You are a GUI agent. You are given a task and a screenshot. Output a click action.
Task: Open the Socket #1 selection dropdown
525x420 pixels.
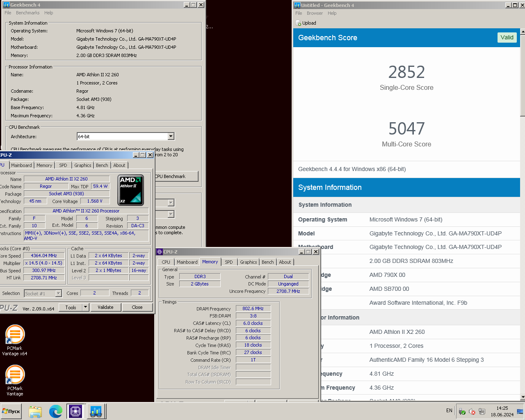click(x=58, y=293)
